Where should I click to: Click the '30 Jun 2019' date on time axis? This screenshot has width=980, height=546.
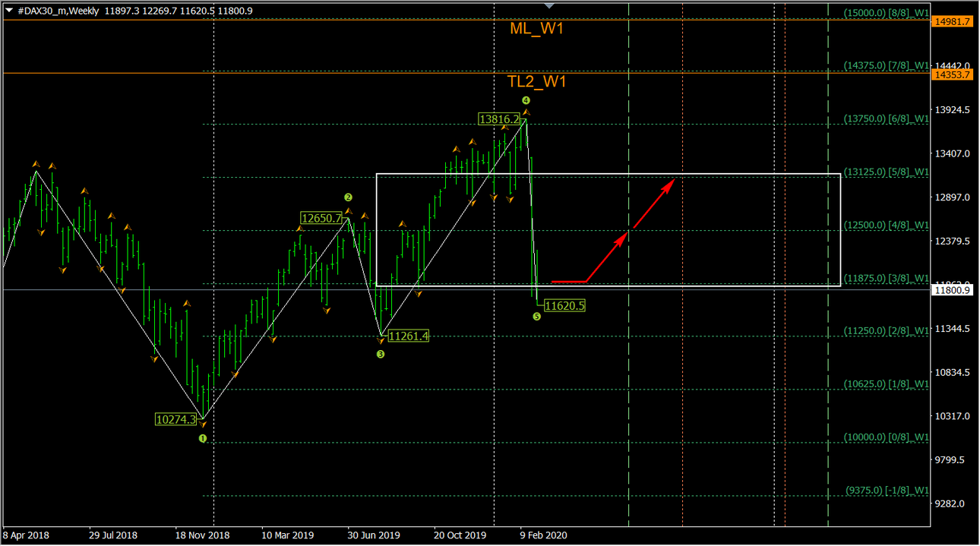coord(373,535)
